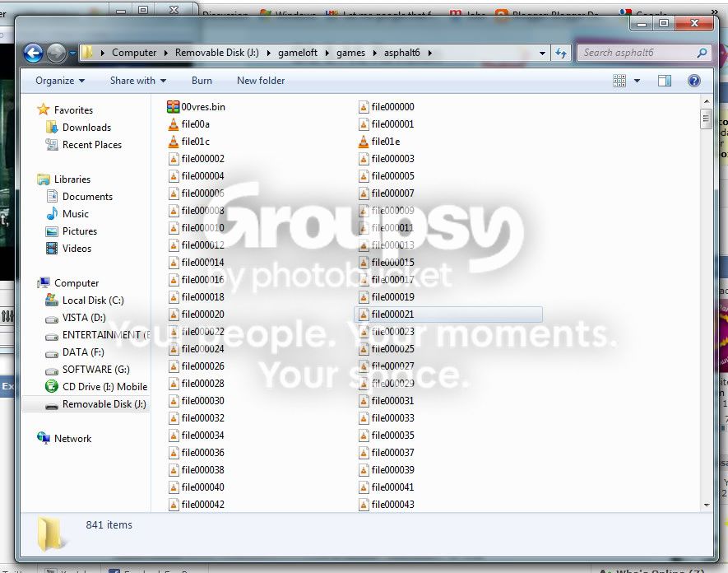The height and width of the screenshot is (573, 728).
Task: Click the vertical scrollbar thumb
Action: tap(706, 119)
